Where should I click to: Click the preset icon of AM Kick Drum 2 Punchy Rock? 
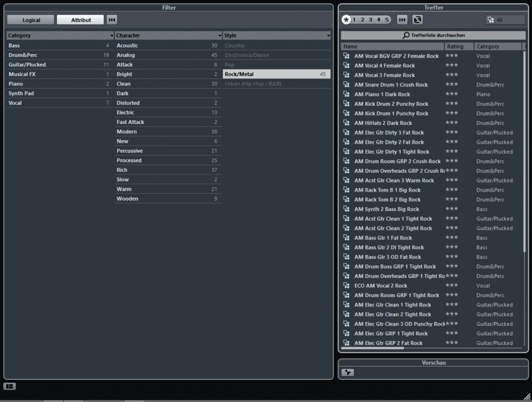coord(346,103)
